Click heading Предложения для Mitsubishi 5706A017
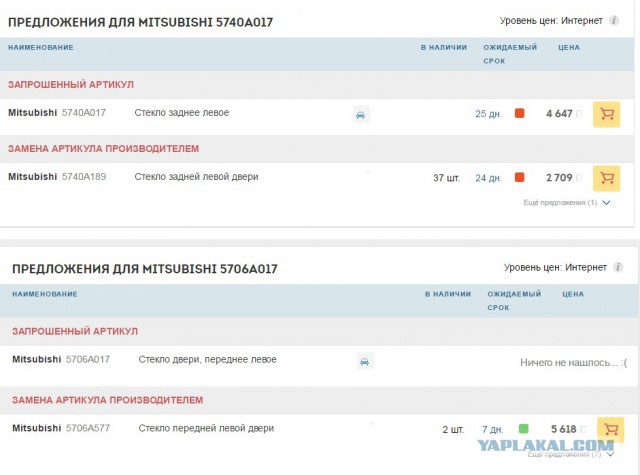This screenshot has height=475, width=640. click(x=144, y=269)
